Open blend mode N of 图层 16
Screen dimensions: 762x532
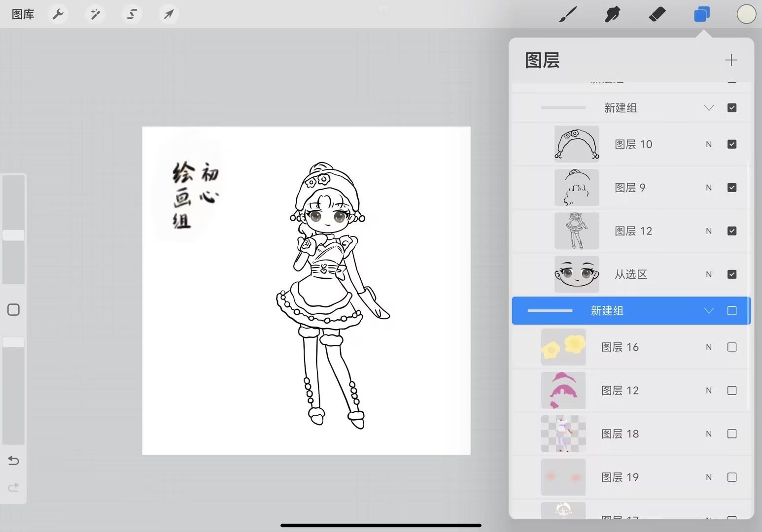[x=709, y=347]
